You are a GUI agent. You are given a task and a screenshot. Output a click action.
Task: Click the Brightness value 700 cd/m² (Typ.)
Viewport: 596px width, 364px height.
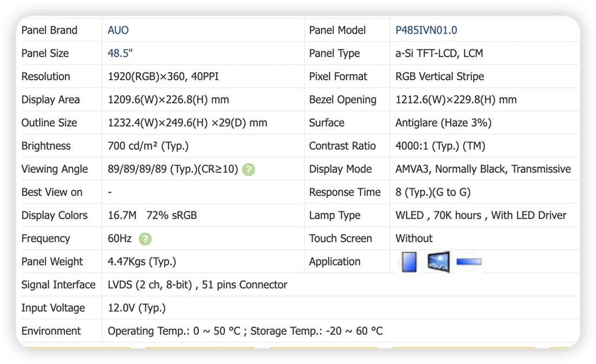tap(148, 146)
